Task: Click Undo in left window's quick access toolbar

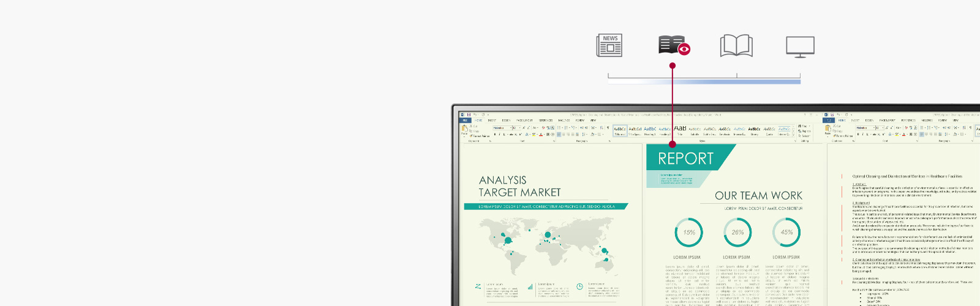Action: [x=475, y=114]
